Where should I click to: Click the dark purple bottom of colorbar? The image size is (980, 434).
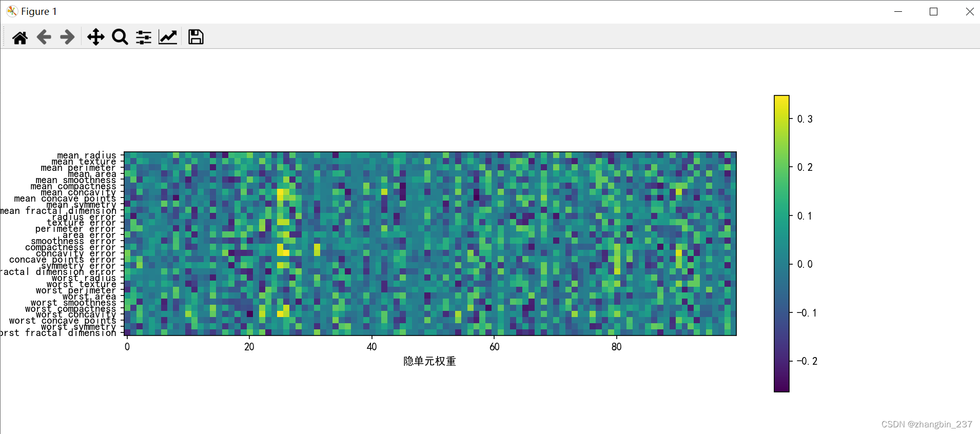pos(782,387)
